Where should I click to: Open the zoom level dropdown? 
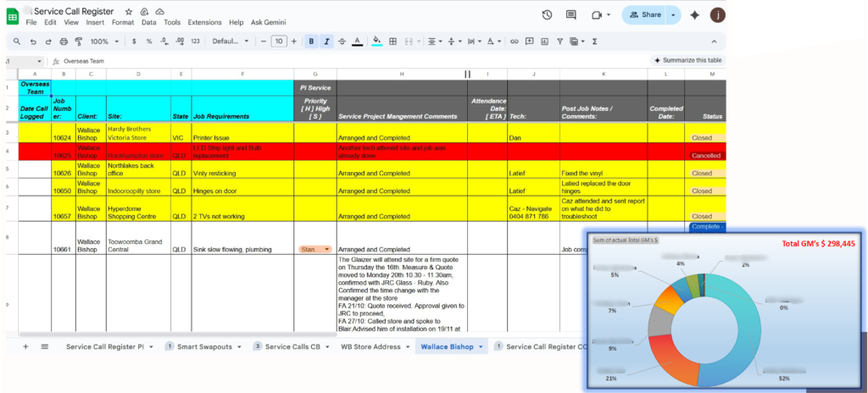click(104, 41)
